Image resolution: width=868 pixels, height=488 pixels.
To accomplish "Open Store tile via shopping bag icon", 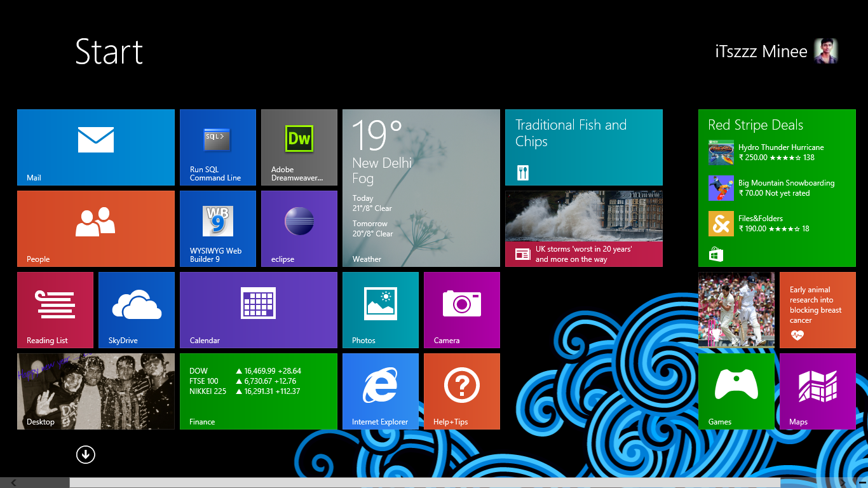I will tap(716, 255).
